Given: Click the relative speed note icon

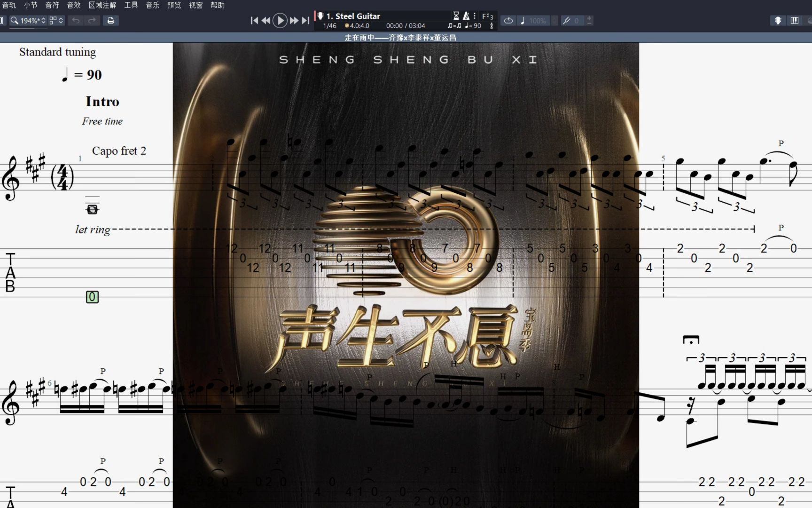Looking at the screenshot, I should point(523,21).
